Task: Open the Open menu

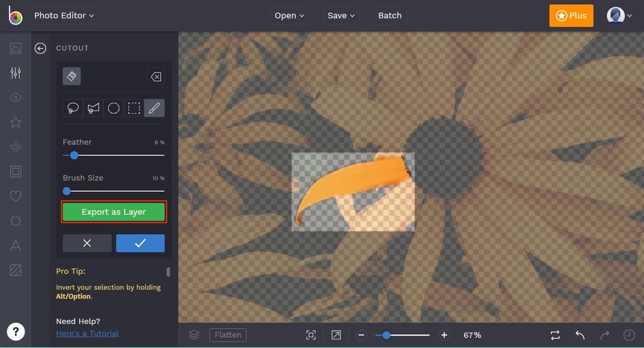Action: [x=289, y=16]
